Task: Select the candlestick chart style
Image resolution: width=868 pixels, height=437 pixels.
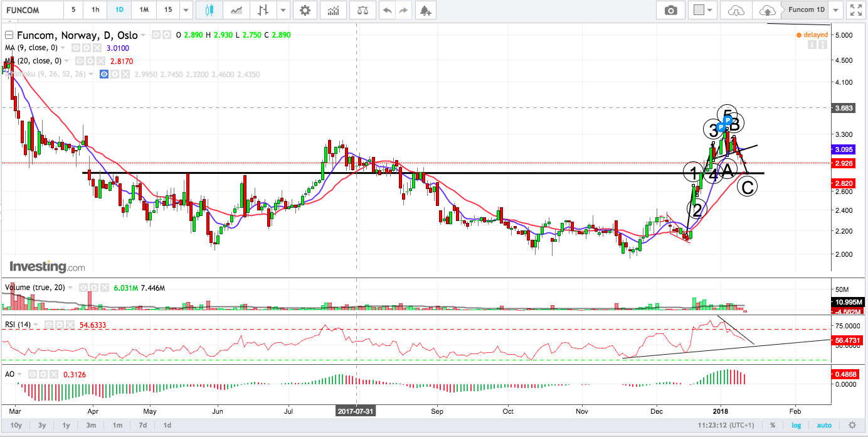Action: tap(209, 10)
